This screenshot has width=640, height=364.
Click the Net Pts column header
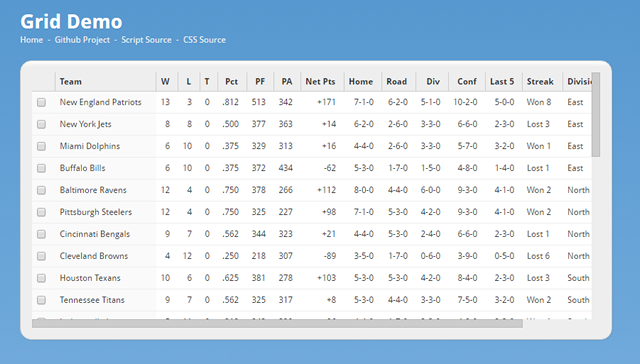pyautogui.click(x=322, y=82)
